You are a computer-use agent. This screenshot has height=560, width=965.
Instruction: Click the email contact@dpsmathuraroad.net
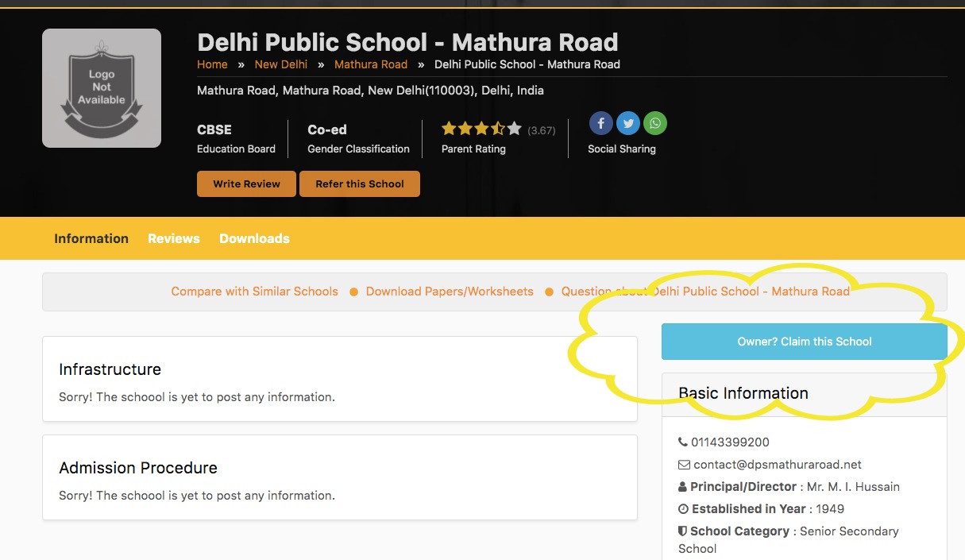coord(778,464)
